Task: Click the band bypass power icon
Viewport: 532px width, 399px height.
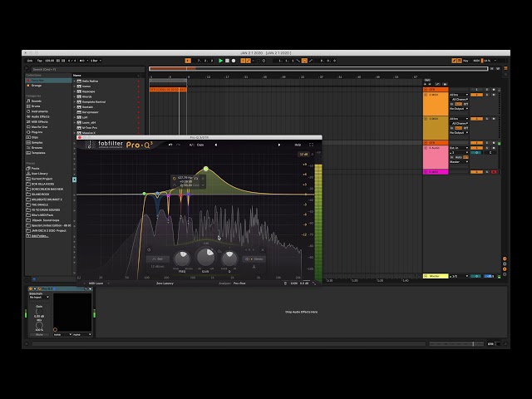Action: click(x=149, y=250)
